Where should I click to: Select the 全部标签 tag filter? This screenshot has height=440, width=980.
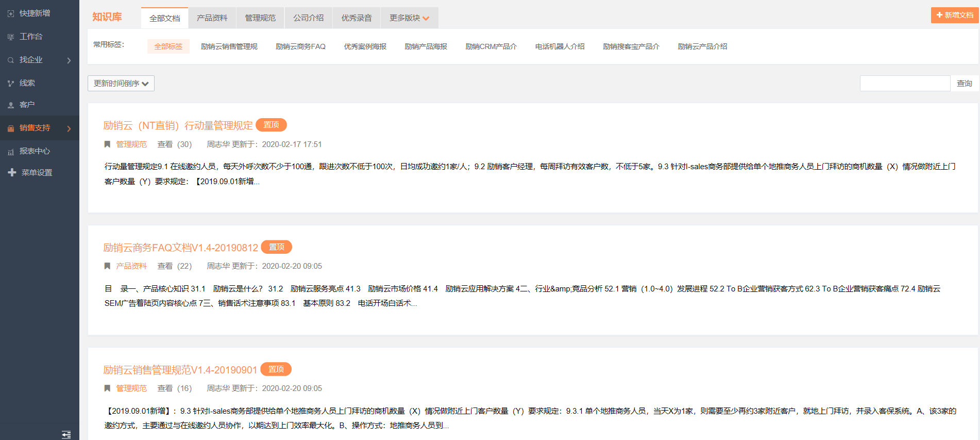click(x=168, y=46)
